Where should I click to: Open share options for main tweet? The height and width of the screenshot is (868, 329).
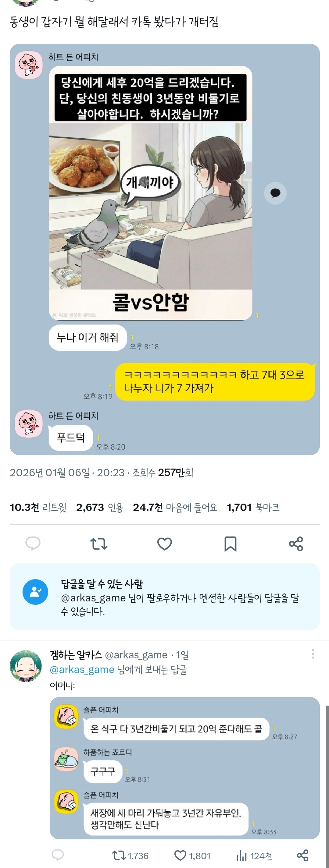tap(296, 544)
